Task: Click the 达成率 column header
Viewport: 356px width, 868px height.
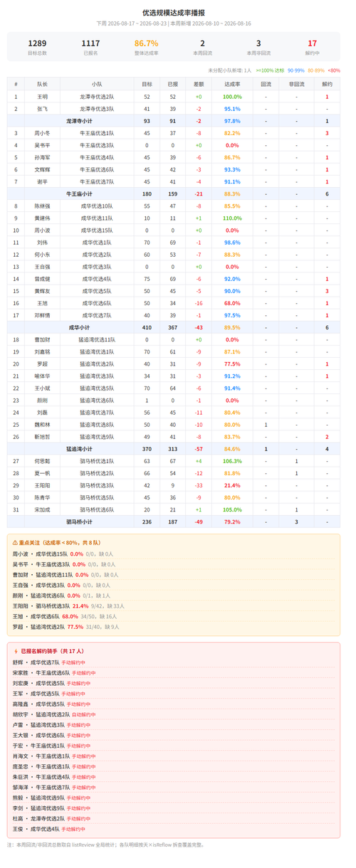Action: tap(232, 84)
